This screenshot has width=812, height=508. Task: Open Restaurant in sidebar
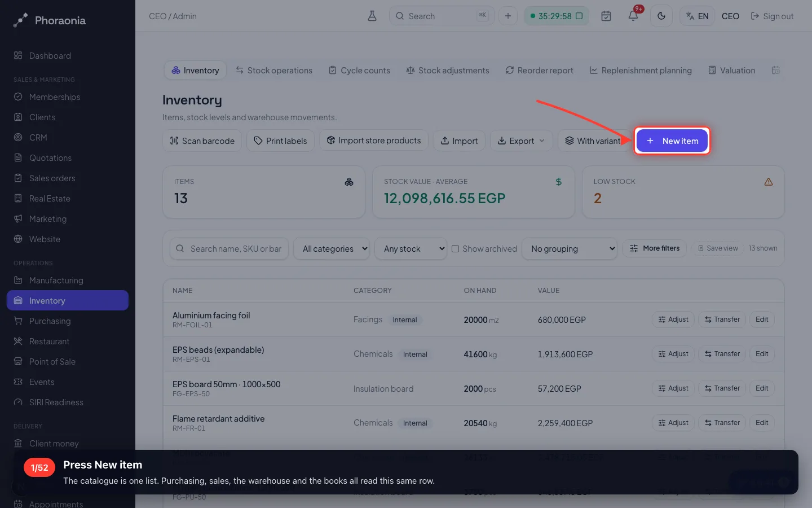68,341
